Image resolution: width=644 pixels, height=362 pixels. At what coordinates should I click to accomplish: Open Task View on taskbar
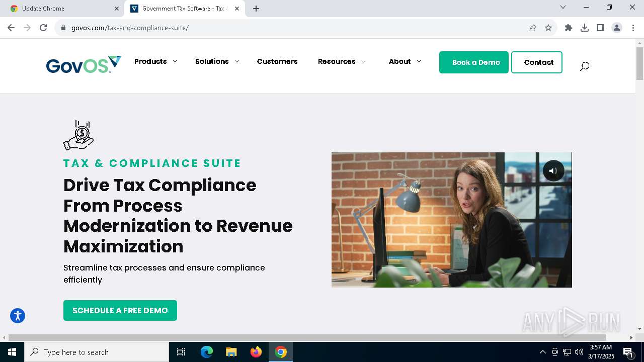point(181,352)
